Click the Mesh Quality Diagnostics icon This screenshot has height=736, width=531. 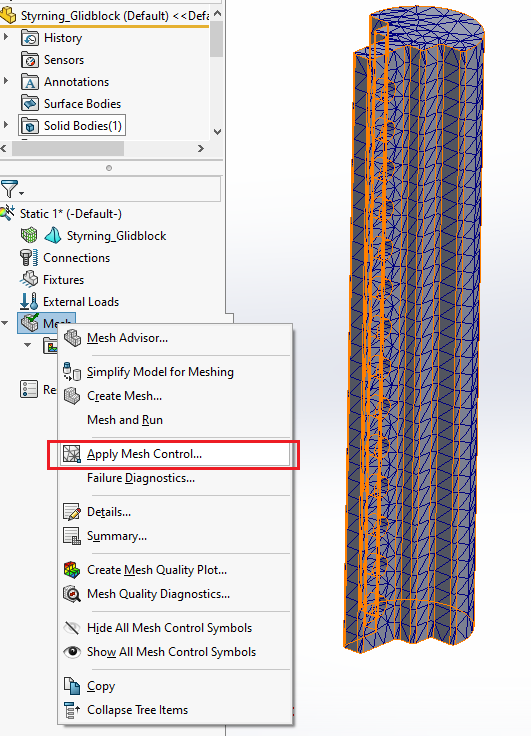pyautogui.click(x=72, y=594)
